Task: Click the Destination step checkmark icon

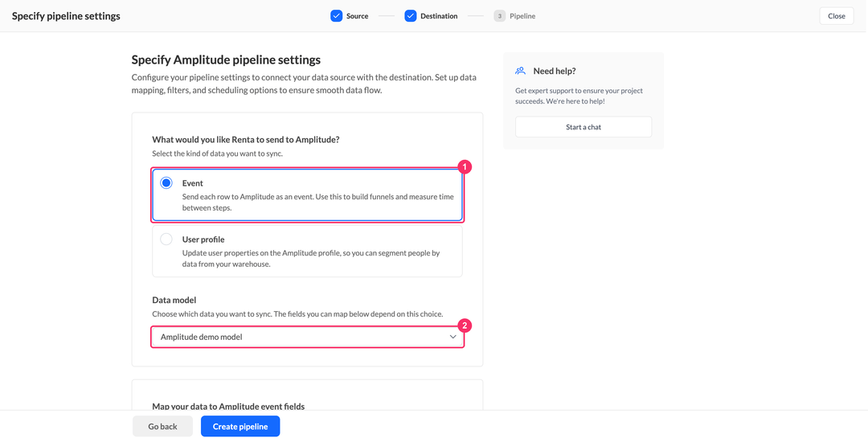Action: [410, 16]
